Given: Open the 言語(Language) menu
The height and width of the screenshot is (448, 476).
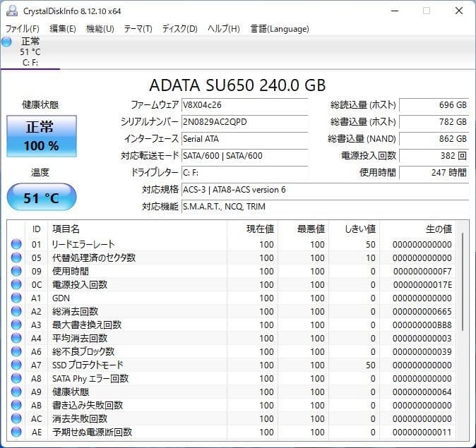Looking at the screenshot, I should point(280,29).
